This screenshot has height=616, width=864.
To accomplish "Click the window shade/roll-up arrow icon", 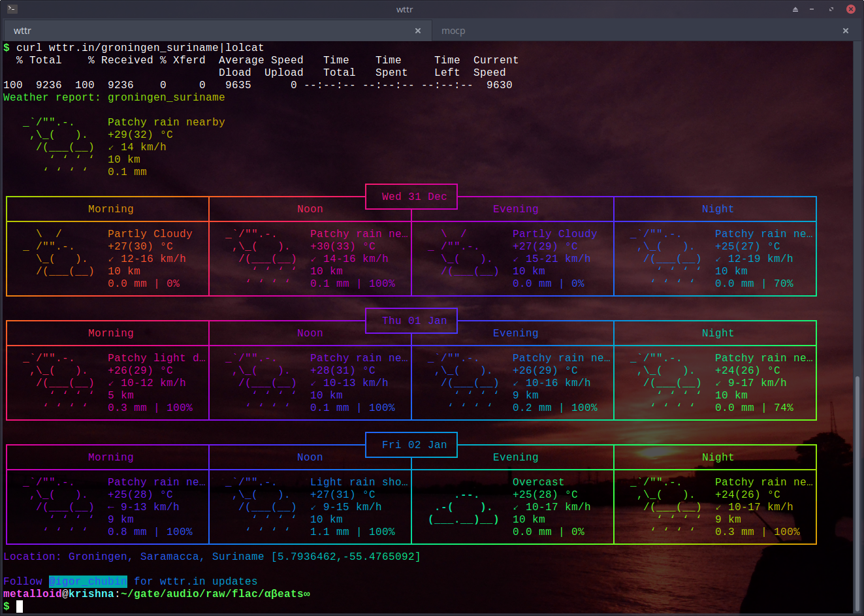I will [x=795, y=9].
